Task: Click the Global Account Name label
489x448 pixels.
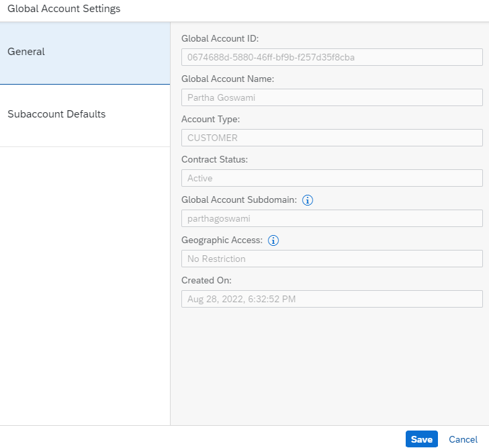Action: pos(228,79)
